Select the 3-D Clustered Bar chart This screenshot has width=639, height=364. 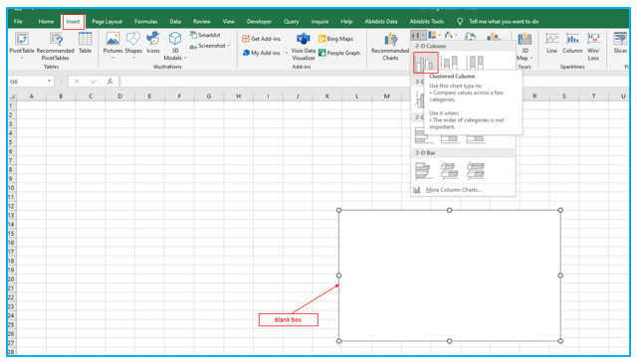(423, 171)
